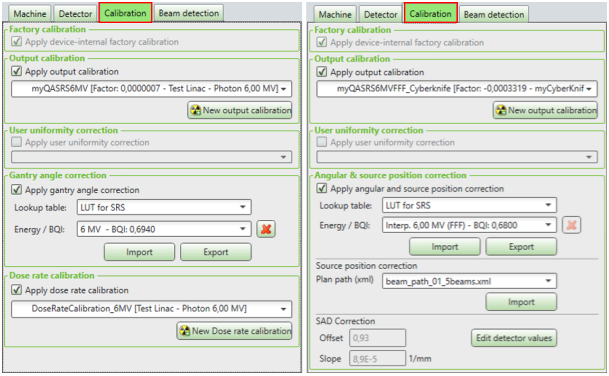Image resolution: width=609 pixels, height=376 pixels.
Task: Toggle Apply dose rate calibration checkbox
Action: pyautogui.click(x=16, y=290)
